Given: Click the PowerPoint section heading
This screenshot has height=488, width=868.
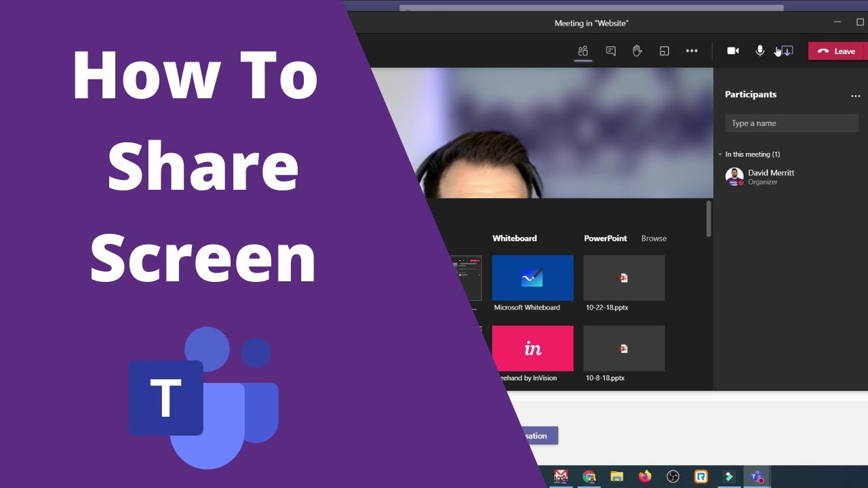Looking at the screenshot, I should point(605,239).
